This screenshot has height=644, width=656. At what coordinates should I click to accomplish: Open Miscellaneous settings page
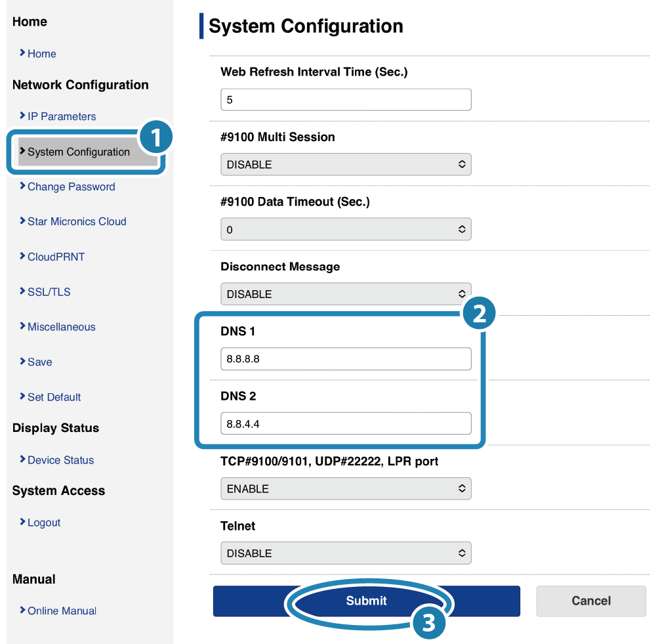[x=61, y=327]
